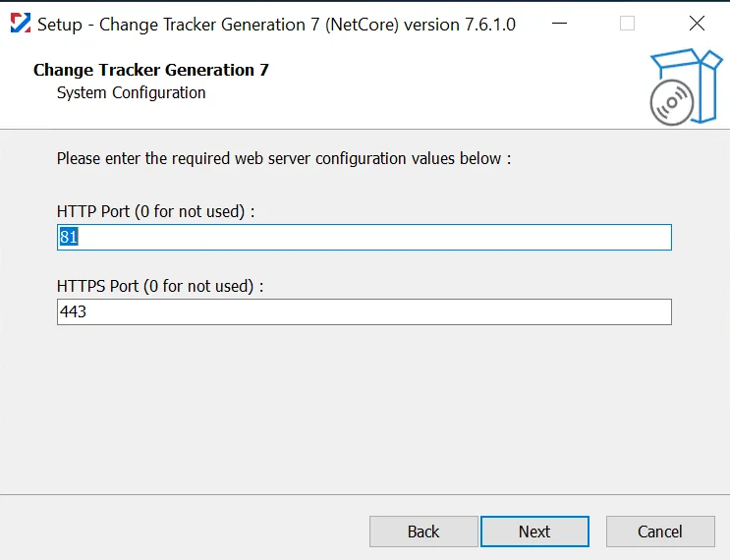Minimize the Setup window
This screenshot has width=730, height=560.
[x=559, y=24]
